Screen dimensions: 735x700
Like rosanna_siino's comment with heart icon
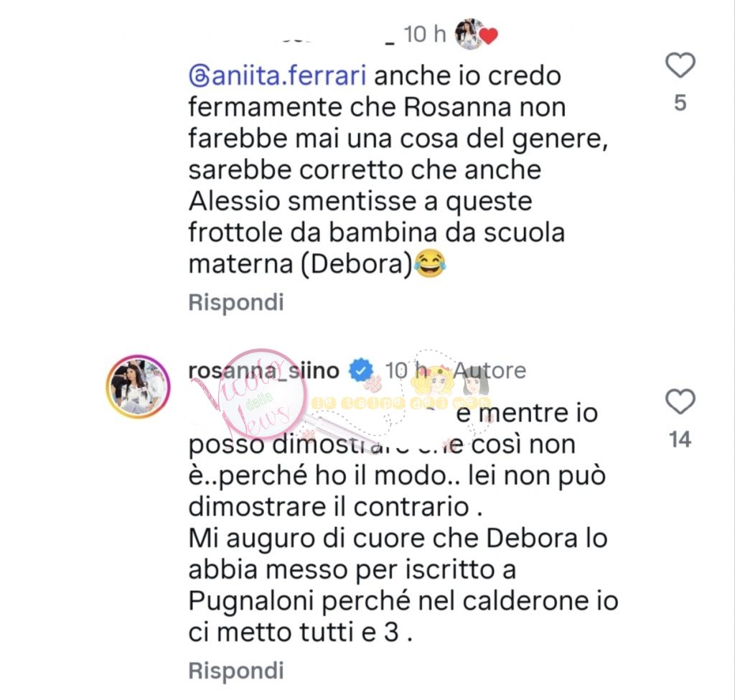(x=680, y=401)
